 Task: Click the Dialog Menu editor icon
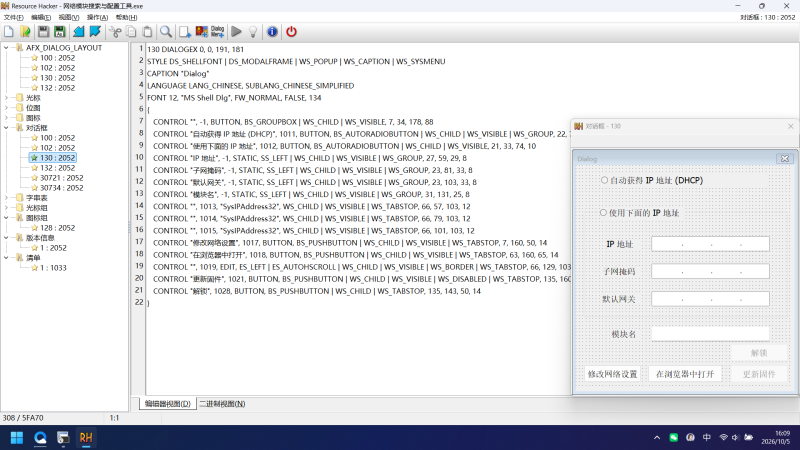[x=217, y=32]
